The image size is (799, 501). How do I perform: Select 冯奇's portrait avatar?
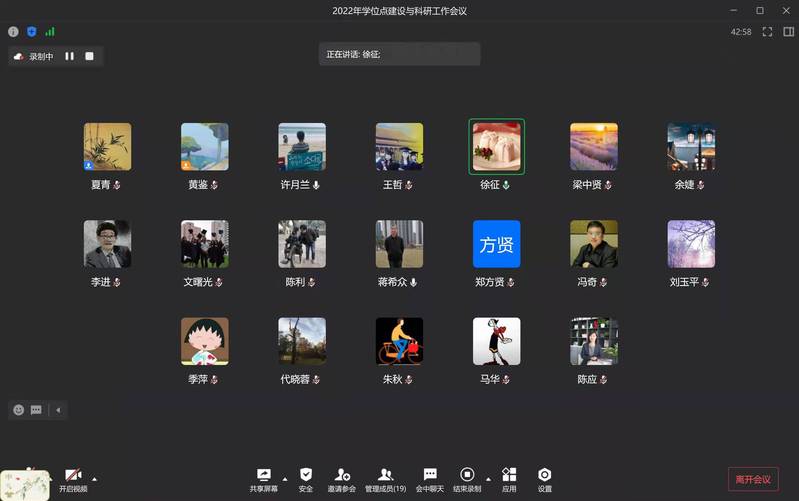(x=594, y=244)
